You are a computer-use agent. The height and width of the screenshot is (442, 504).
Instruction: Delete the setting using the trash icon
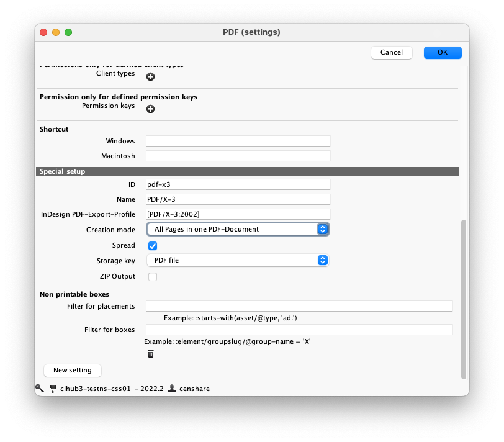coord(151,353)
